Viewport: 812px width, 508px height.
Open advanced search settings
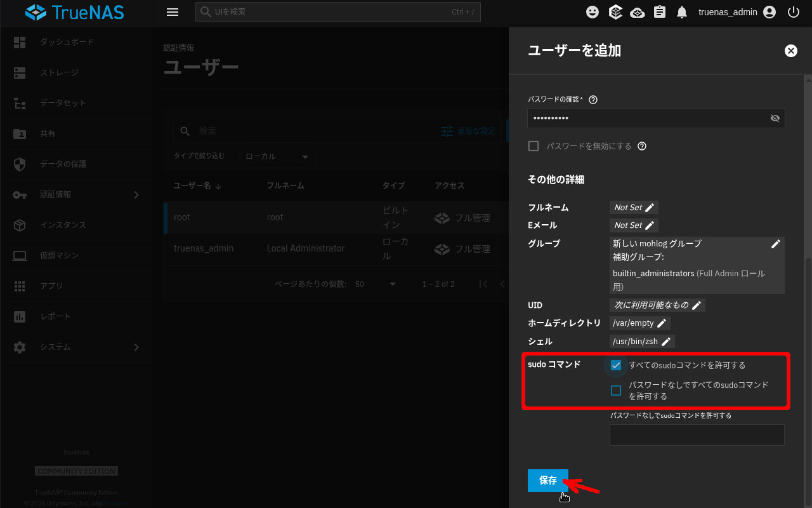pos(468,131)
